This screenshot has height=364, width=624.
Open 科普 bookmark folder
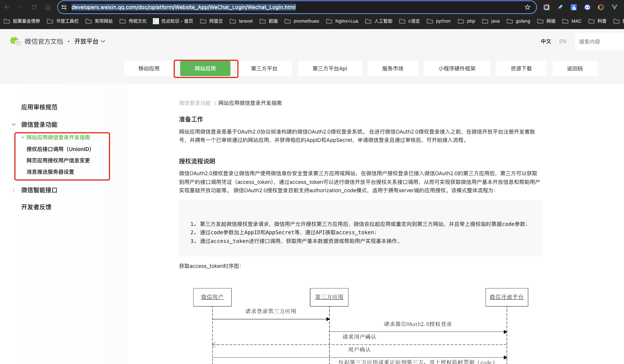598,21
